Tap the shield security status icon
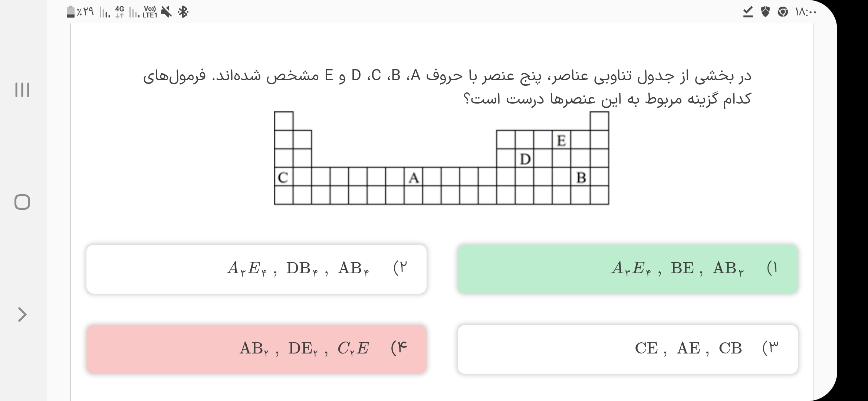868x401 pixels. tap(765, 12)
